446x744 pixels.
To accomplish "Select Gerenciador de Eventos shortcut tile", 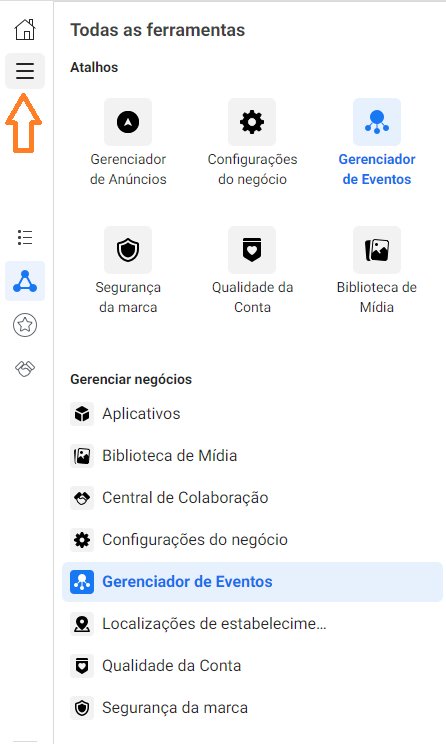I will (377, 142).
